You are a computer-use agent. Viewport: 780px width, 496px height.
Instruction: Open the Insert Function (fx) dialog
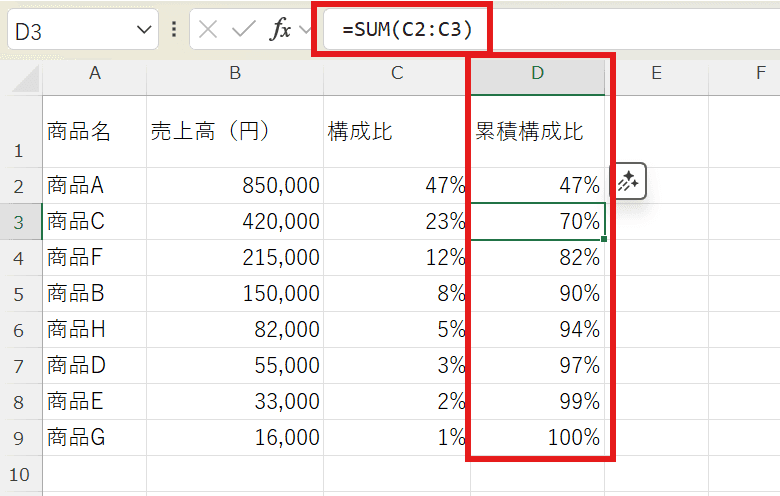click(281, 30)
